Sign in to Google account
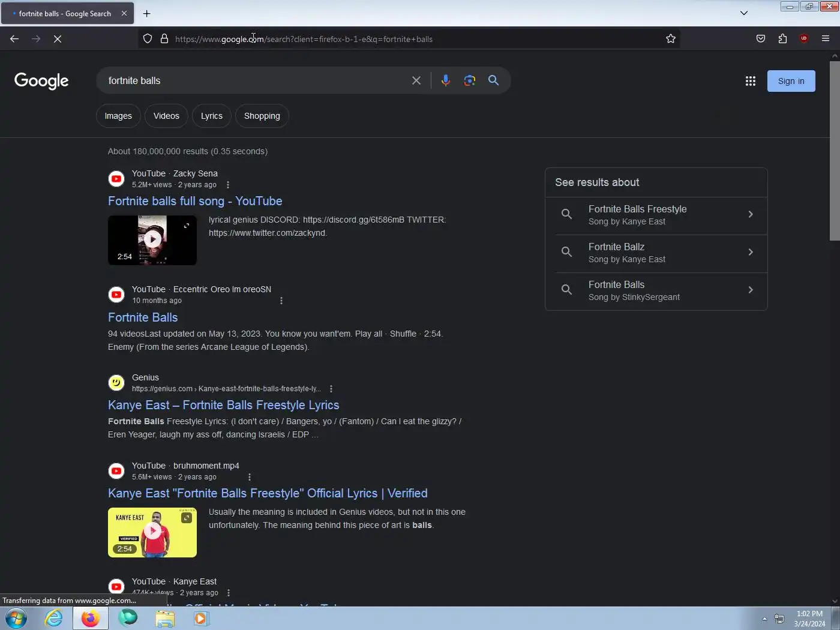This screenshot has height=630, width=840. tap(791, 81)
